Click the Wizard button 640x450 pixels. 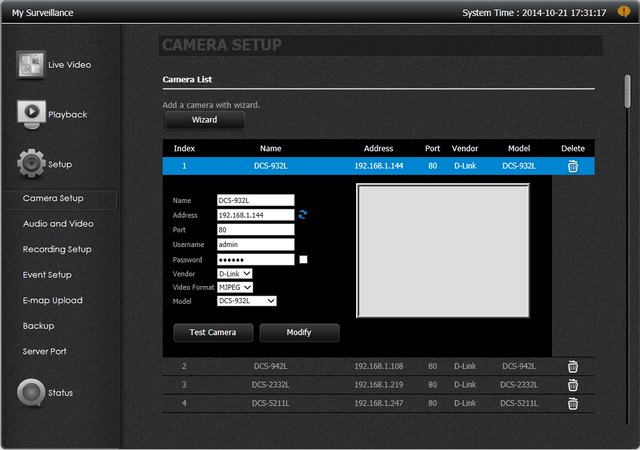pos(204,120)
